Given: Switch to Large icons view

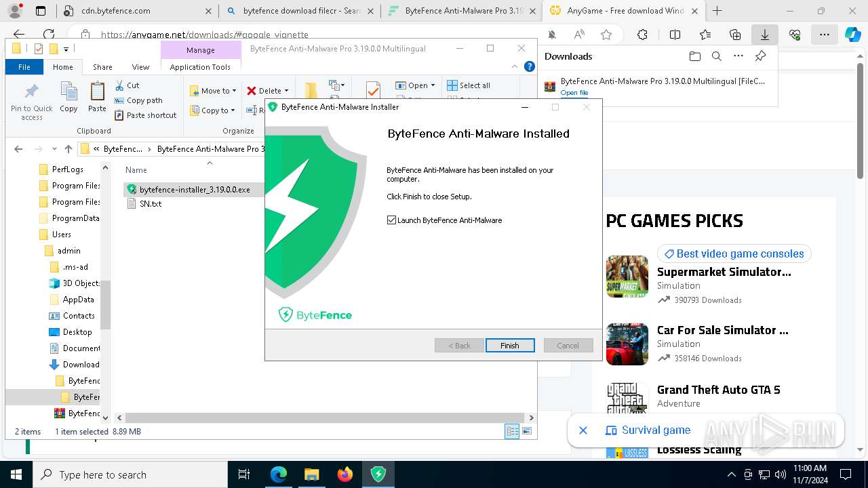Looking at the screenshot, I should tap(527, 431).
